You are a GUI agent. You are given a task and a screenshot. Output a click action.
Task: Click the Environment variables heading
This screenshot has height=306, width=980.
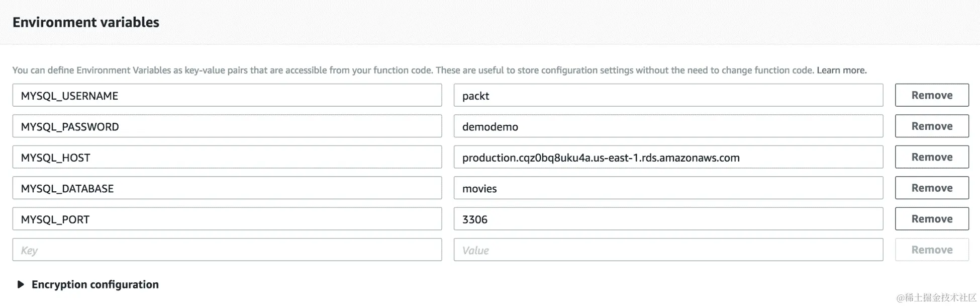point(86,22)
